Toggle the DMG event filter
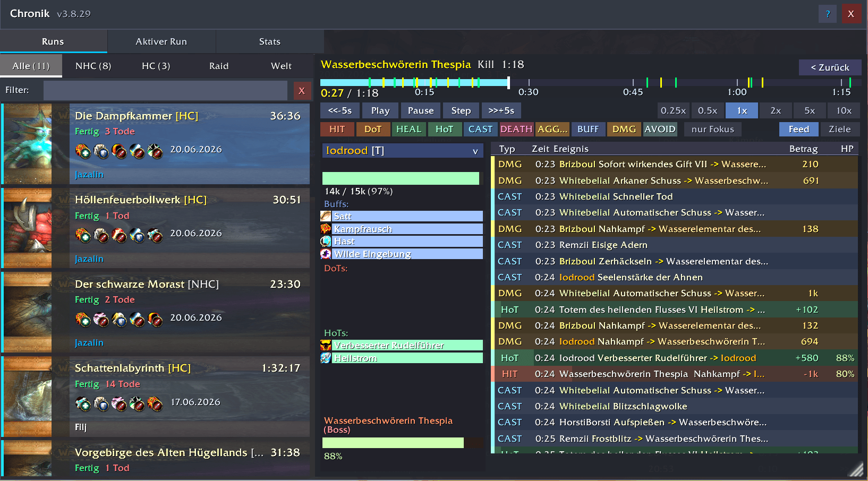 [624, 129]
